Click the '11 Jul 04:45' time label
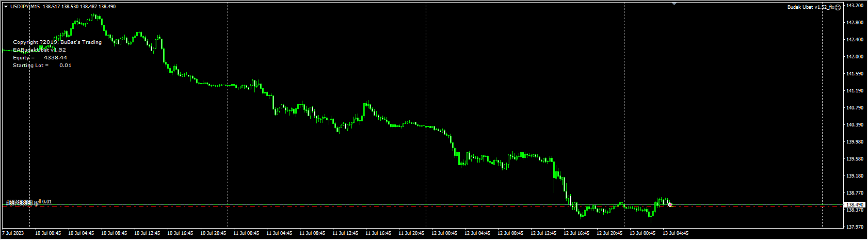This screenshot has width=868, height=240. click(279, 233)
